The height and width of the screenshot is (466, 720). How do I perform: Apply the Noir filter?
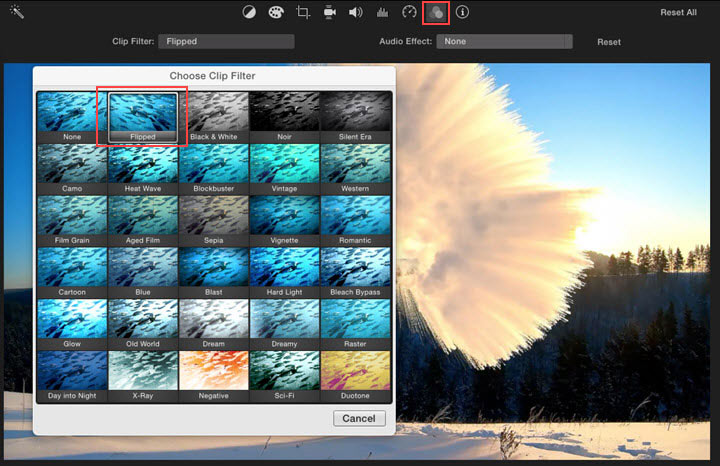tap(284, 117)
